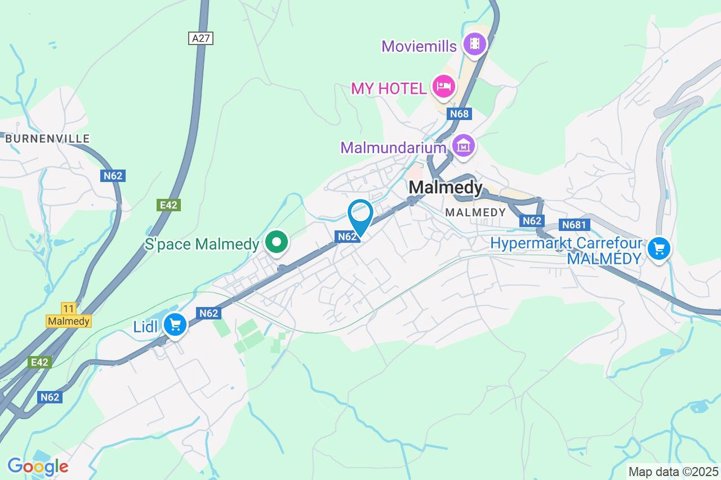The width and height of the screenshot is (721, 480).
Task: Select the N68 road badge
Action: [x=459, y=114]
